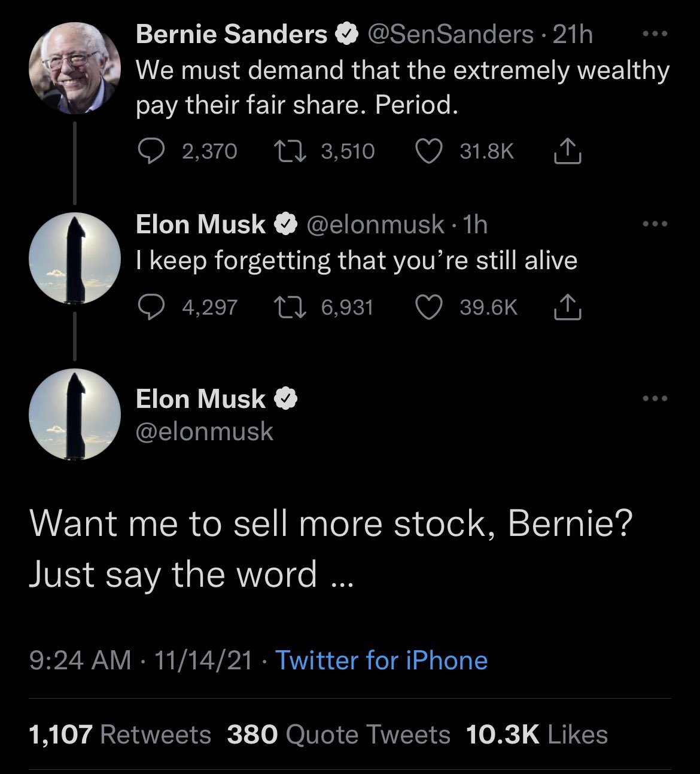Open Elon Musk's avatar on main tweet
700x774 pixels.
(x=75, y=415)
